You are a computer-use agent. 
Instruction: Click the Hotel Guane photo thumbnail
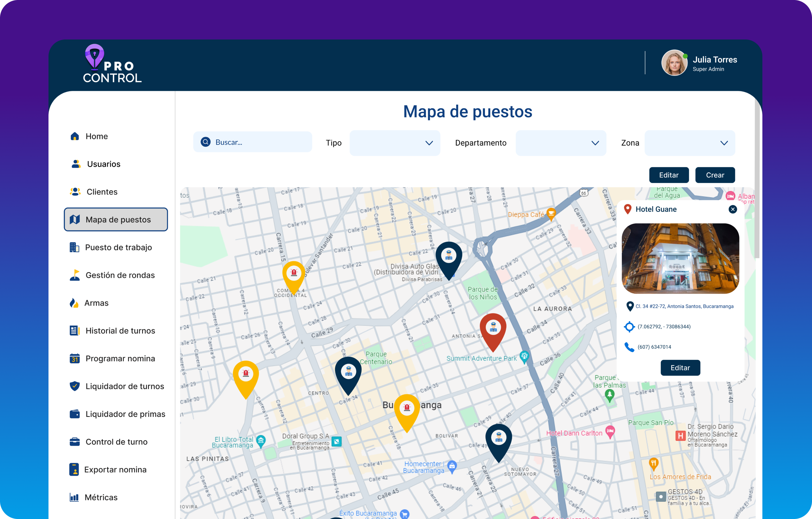(x=680, y=258)
